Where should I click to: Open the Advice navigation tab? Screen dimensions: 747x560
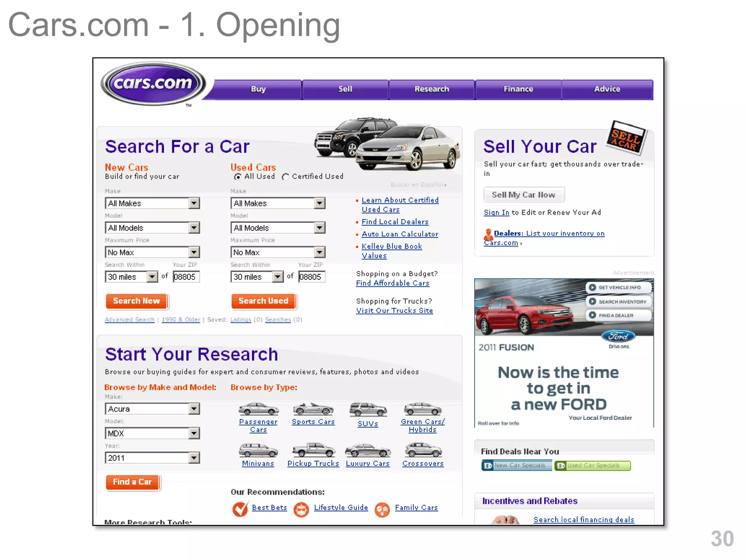coord(607,89)
